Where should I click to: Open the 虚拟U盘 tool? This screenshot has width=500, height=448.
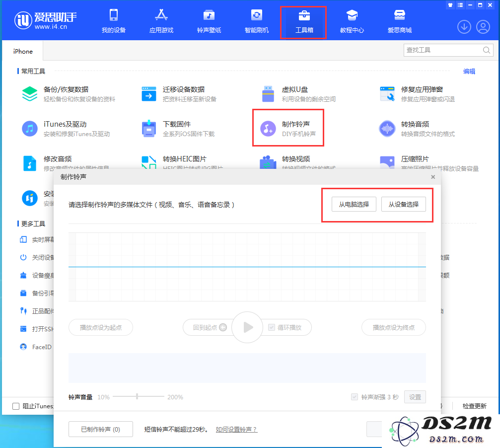pyautogui.click(x=298, y=94)
